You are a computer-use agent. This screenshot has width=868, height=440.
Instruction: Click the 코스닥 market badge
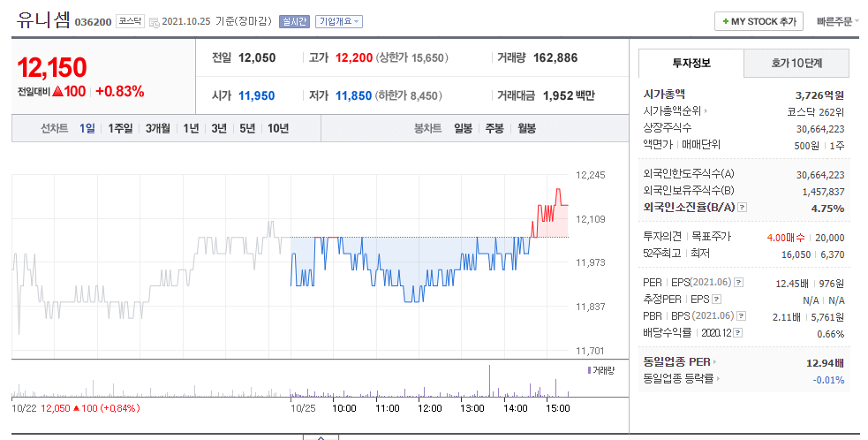pyautogui.click(x=130, y=21)
